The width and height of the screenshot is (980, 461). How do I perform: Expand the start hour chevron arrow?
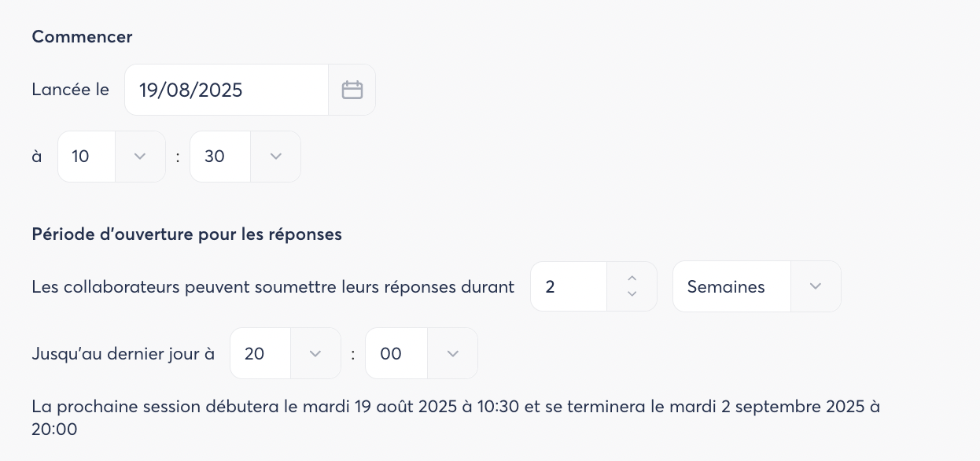pos(140,157)
